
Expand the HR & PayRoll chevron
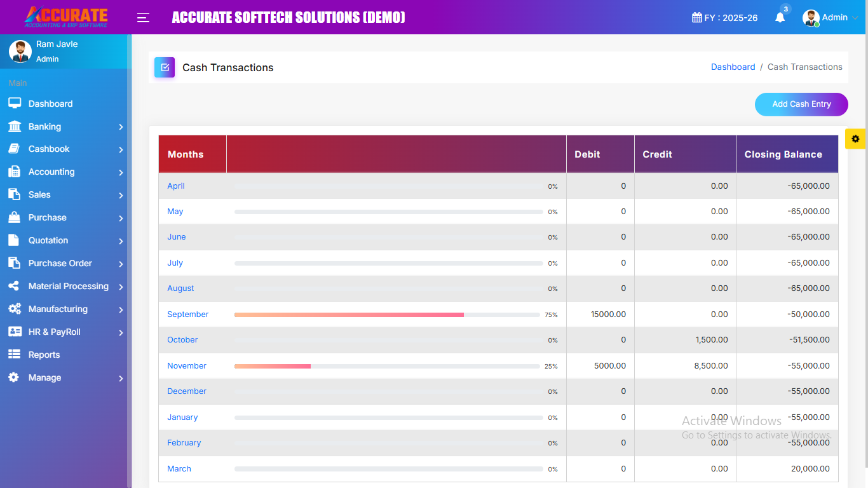(121, 332)
